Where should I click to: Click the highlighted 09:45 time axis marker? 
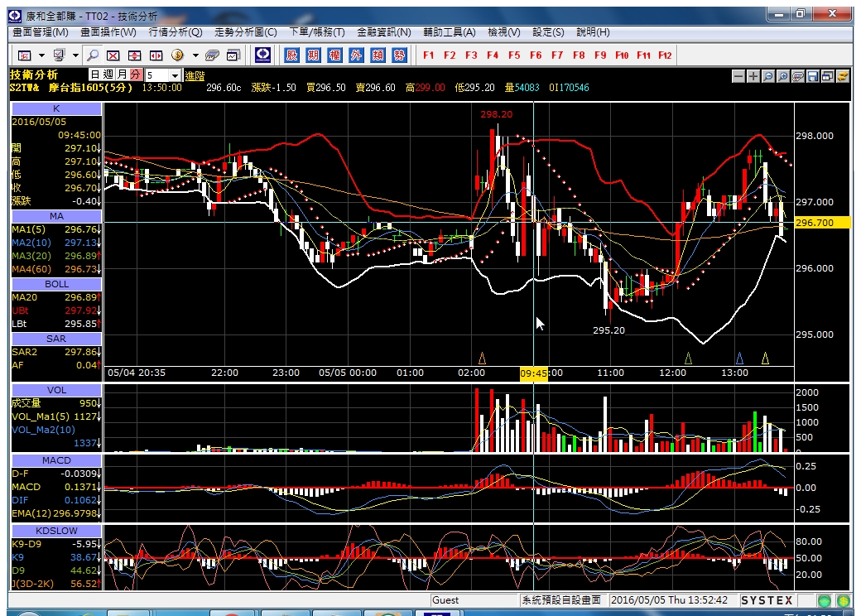(x=534, y=373)
